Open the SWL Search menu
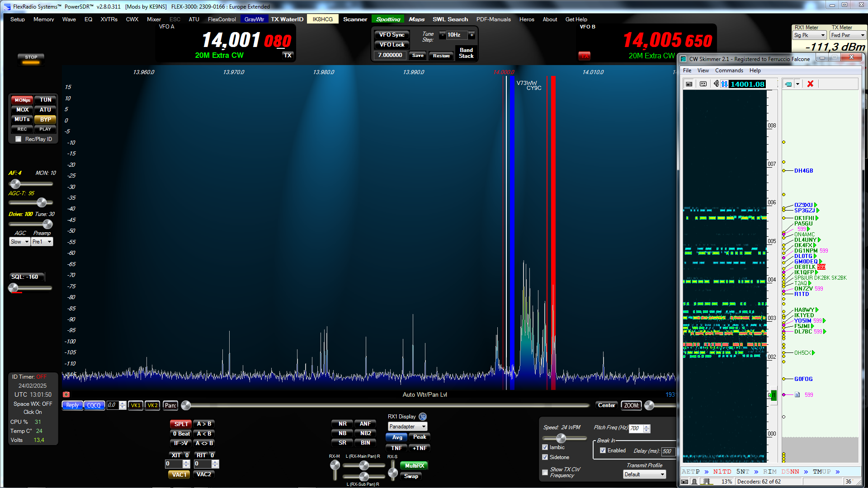This screenshot has height=488, width=868. pyautogui.click(x=450, y=19)
